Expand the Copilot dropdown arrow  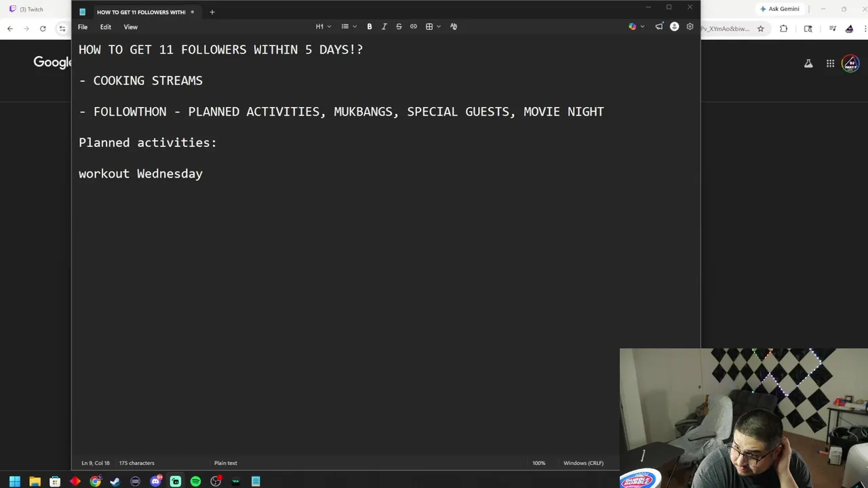pos(642,26)
